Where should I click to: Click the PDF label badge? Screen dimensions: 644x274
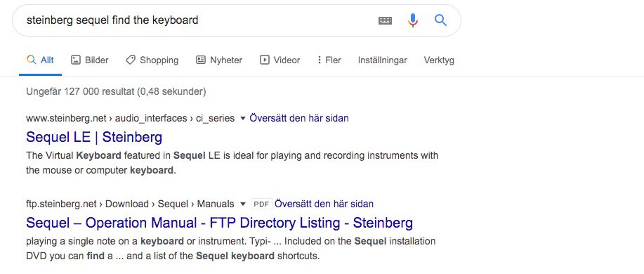pyautogui.click(x=262, y=204)
